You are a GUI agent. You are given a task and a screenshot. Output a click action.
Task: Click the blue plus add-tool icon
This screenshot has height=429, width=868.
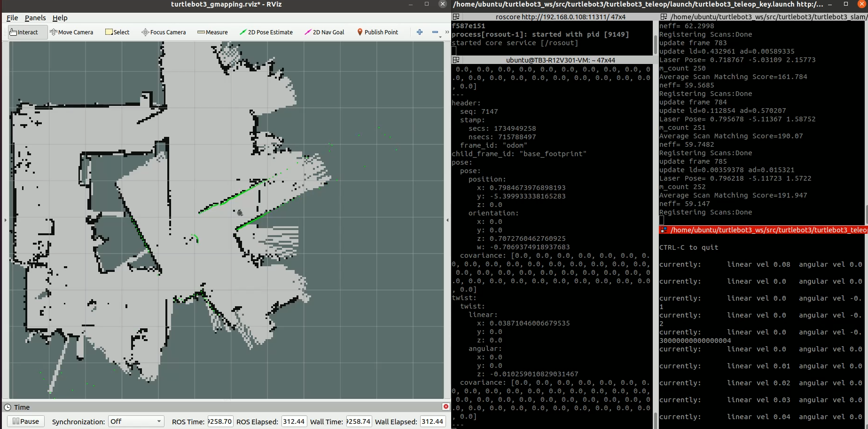(x=420, y=32)
